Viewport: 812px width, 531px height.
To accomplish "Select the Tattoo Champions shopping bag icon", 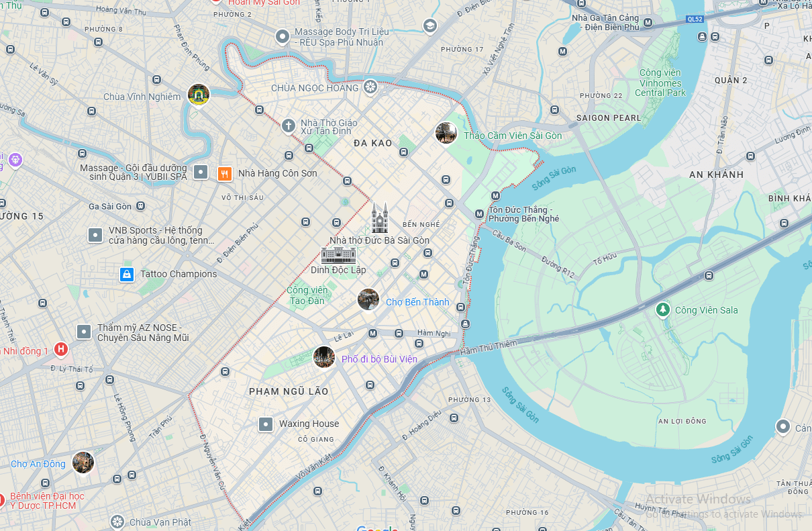I will [125, 274].
